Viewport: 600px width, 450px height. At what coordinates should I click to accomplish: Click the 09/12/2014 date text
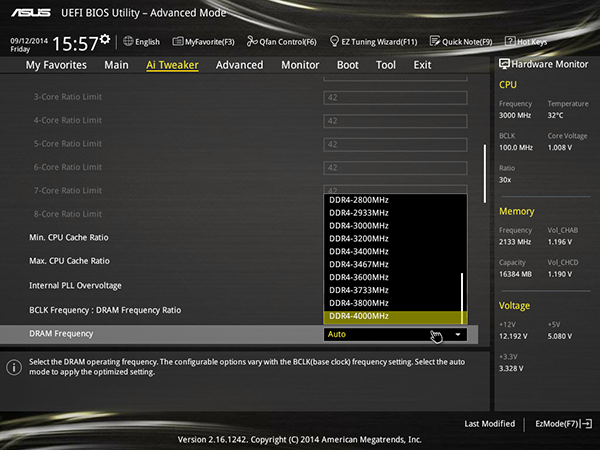29,41
